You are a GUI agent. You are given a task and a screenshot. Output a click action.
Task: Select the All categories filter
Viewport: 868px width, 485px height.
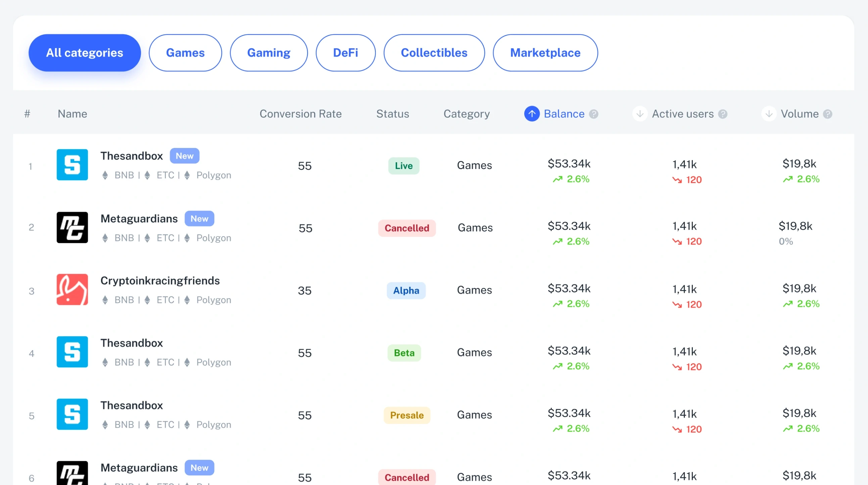85,53
